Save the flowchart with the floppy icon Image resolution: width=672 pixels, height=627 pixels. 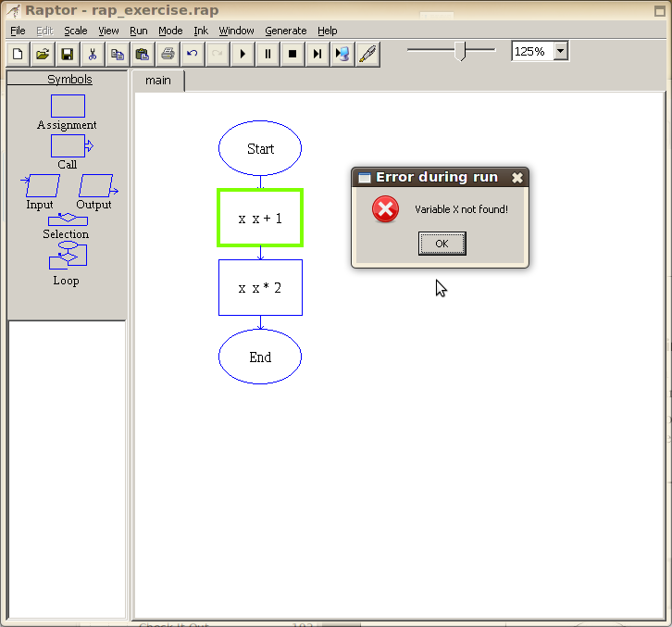(68, 54)
